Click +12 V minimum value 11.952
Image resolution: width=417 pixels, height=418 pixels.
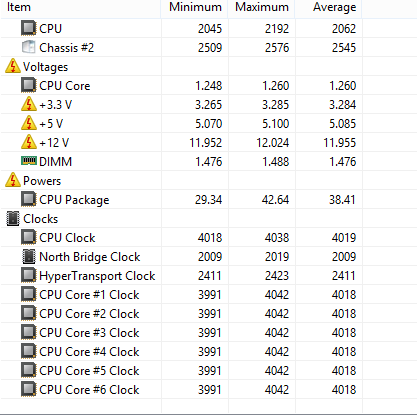click(x=205, y=142)
